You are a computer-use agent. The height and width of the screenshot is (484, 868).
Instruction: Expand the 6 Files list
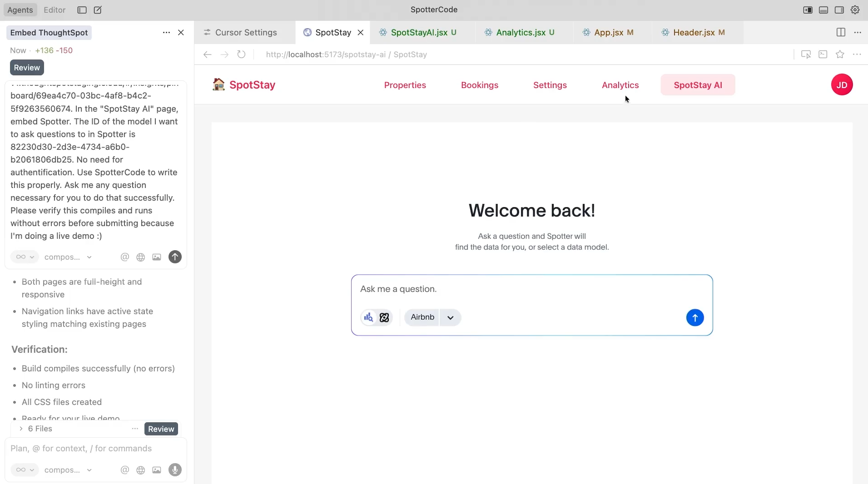click(x=21, y=429)
